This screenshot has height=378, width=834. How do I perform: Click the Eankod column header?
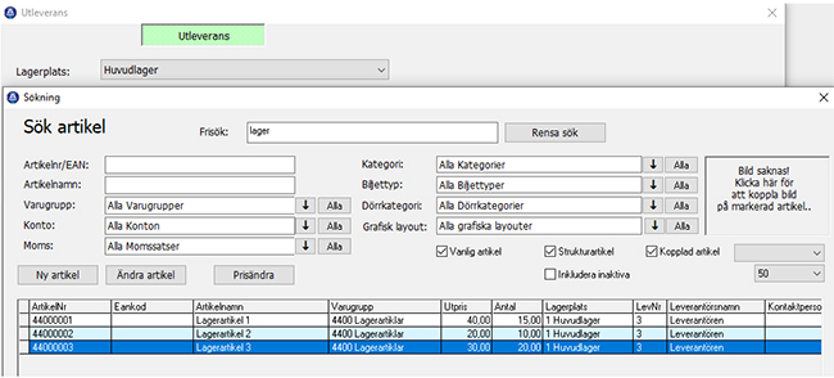[x=152, y=307]
